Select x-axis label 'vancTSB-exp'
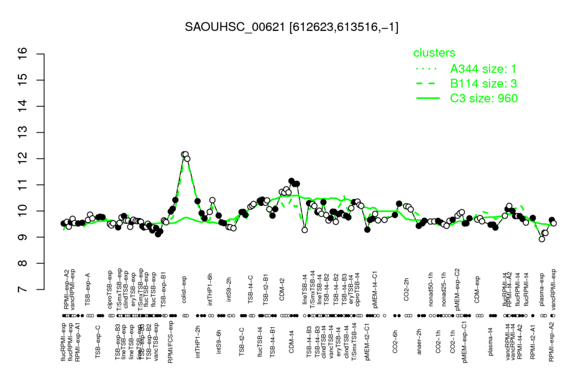 (157, 342)
